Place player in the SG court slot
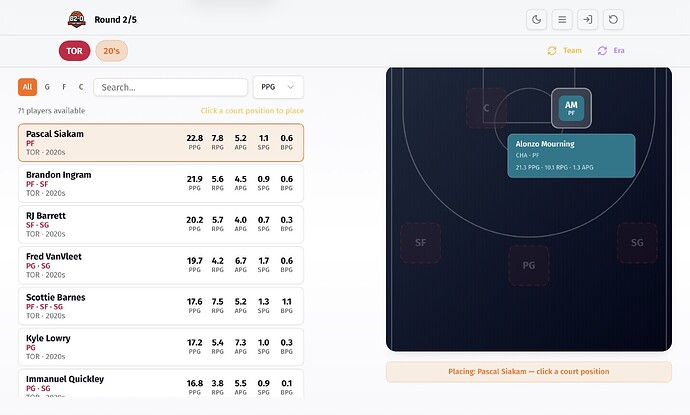Screen dimensions: 690x415 [x=637, y=243]
